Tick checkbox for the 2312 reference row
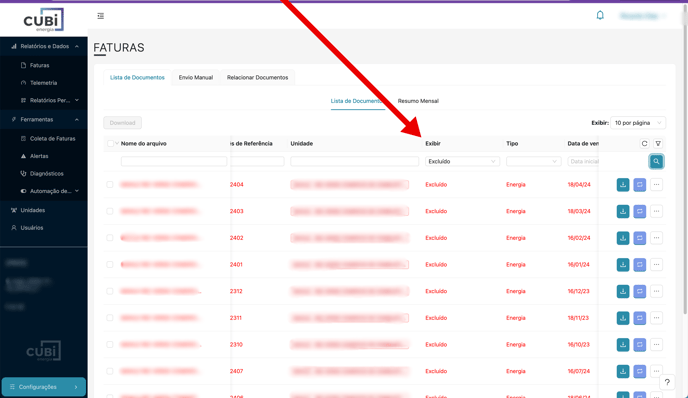 pyautogui.click(x=110, y=291)
